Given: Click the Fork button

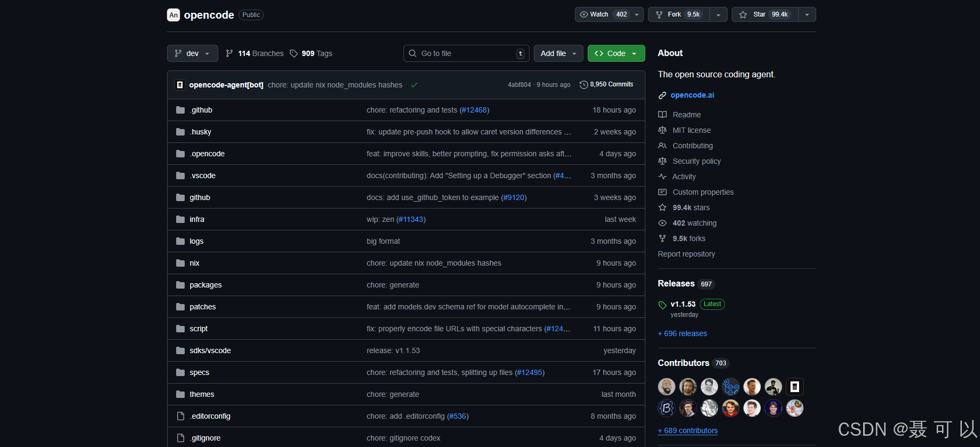Looking at the screenshot, I should [x=679, y=14].
